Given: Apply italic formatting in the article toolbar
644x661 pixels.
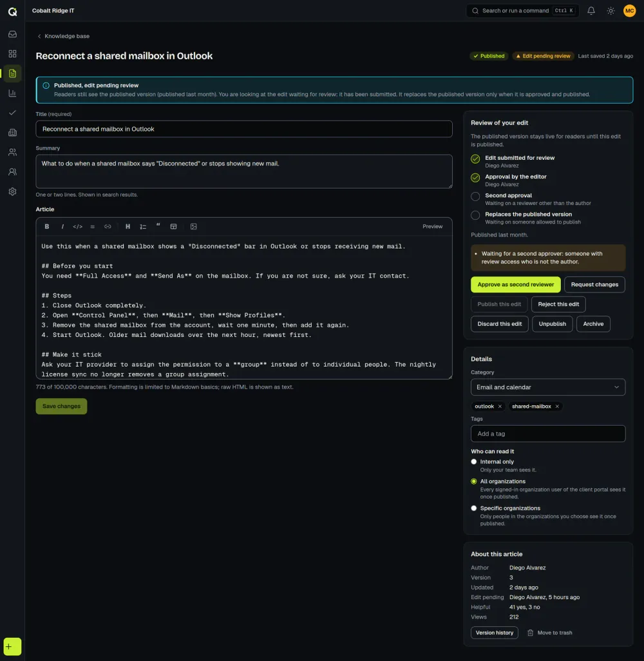Looking at the screenshot, I should point(62,226).
